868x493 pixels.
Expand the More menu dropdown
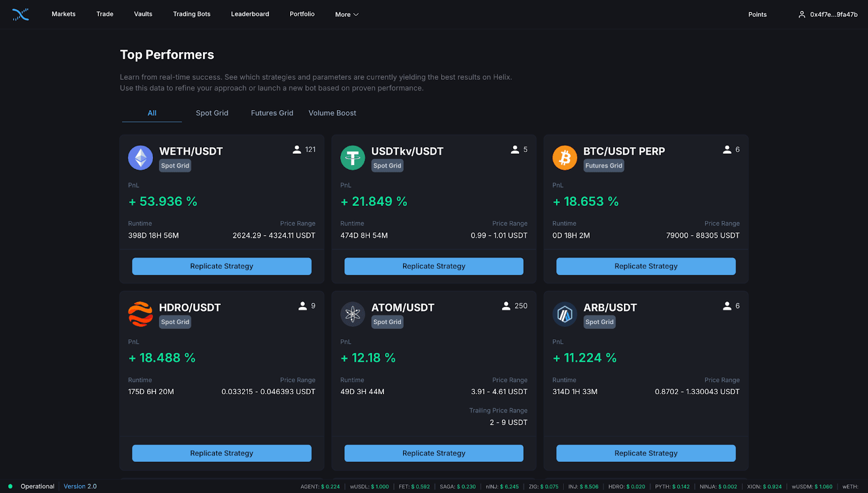tap(347, 15)
